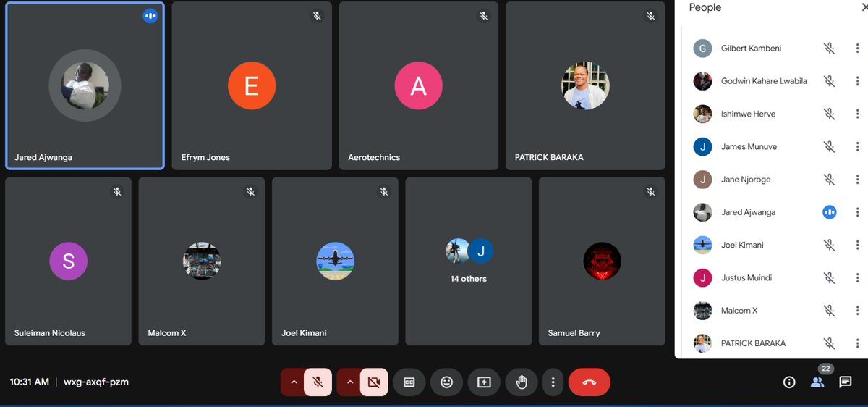Open more actions for Justus Muindi
Screen dimensions: 868x407
(x=857, y=277)
